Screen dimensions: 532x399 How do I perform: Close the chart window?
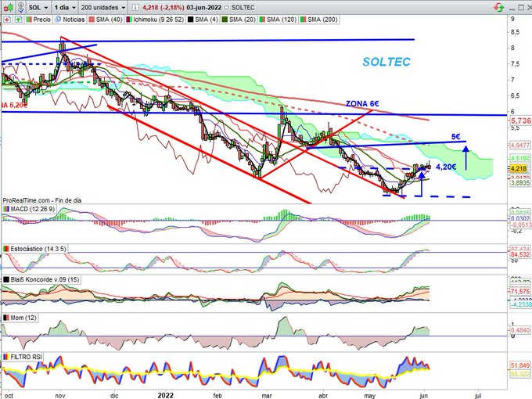(529, 7)
